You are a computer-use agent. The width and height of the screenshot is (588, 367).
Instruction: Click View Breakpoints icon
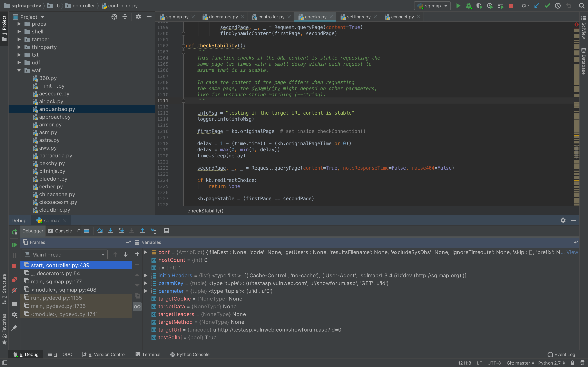(x=14, y=280)
